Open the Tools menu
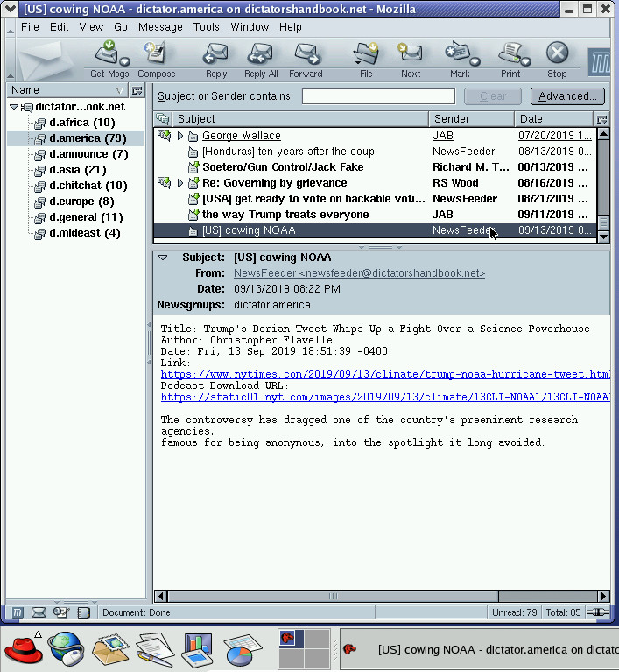 [206, 27]
